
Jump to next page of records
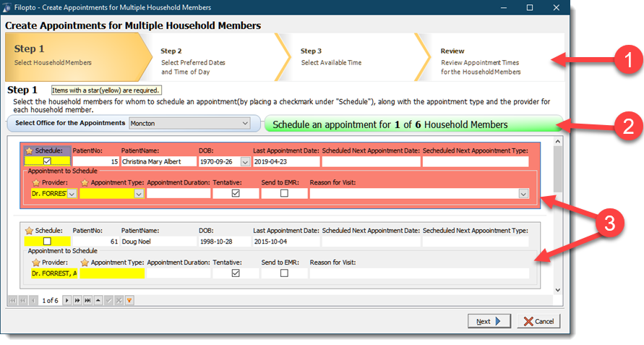[x=77, y=300]
